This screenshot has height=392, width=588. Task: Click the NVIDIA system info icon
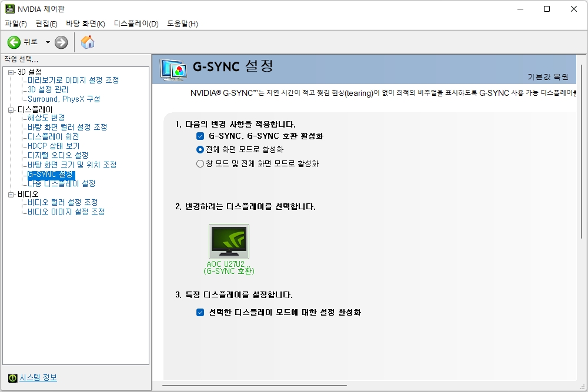[x=13, y=378]
